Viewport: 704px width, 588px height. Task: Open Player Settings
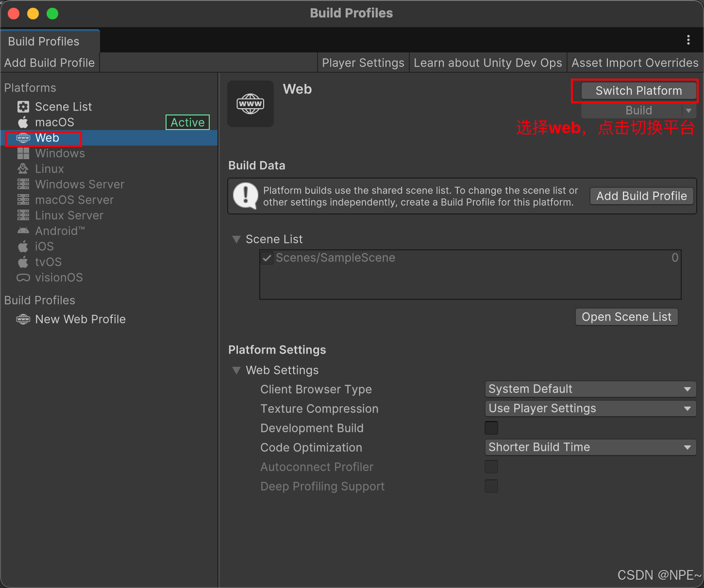pos(363,63)
